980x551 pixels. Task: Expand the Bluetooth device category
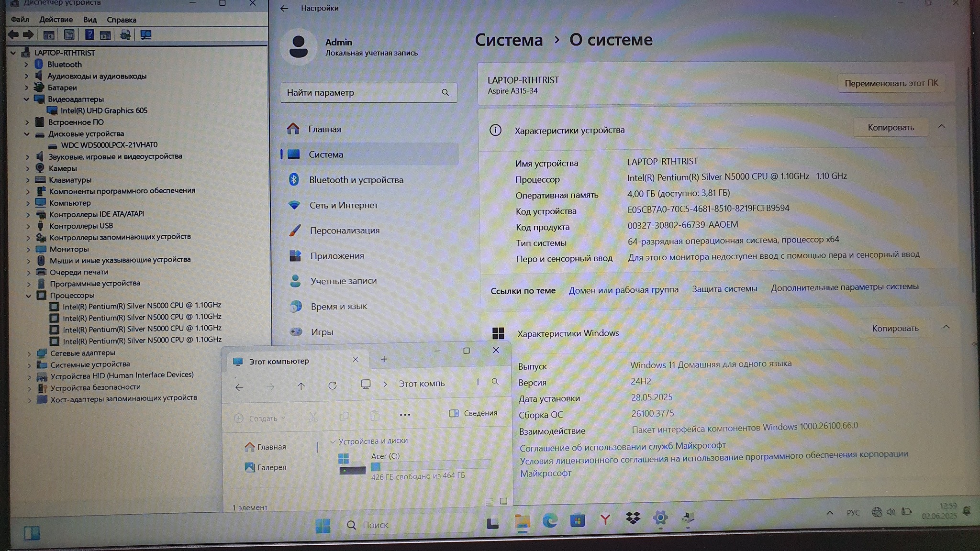[x=26, y=64]
